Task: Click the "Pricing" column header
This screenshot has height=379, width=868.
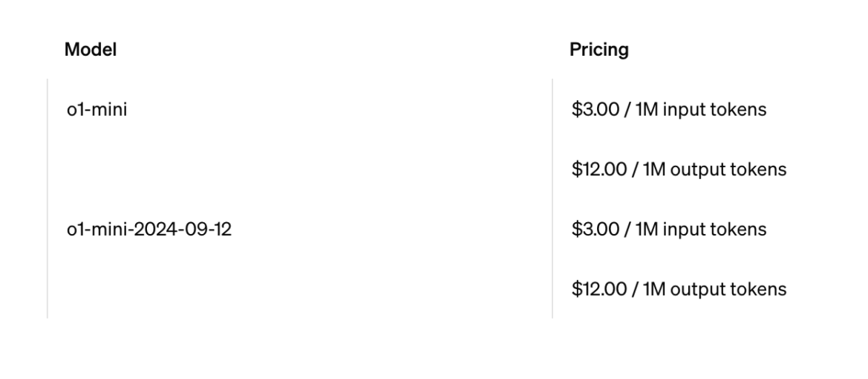Action: pos(598,50)
